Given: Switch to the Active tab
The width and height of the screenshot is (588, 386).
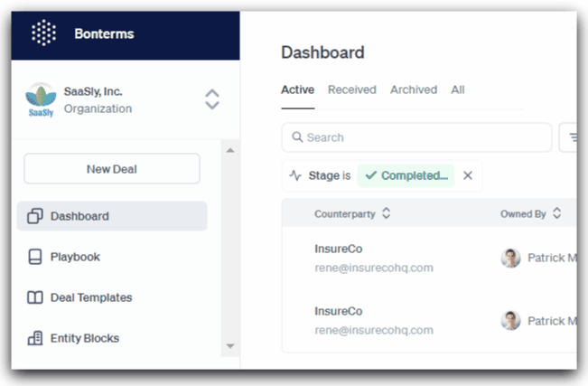Looking at the screenshot, I should point(298,89).
